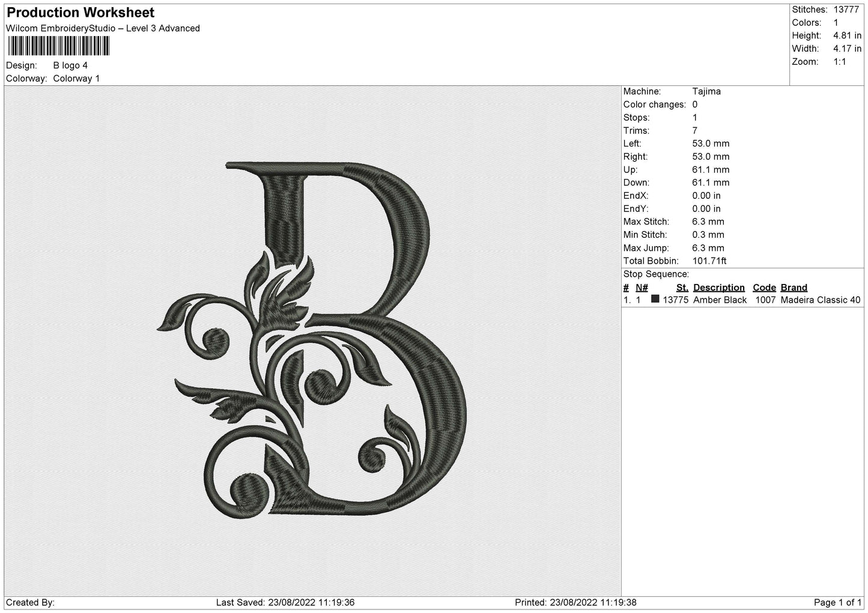This screenshot has width=868, height=613.
Task: Click the Zoom value 1:1
Action: click(840, 62)
